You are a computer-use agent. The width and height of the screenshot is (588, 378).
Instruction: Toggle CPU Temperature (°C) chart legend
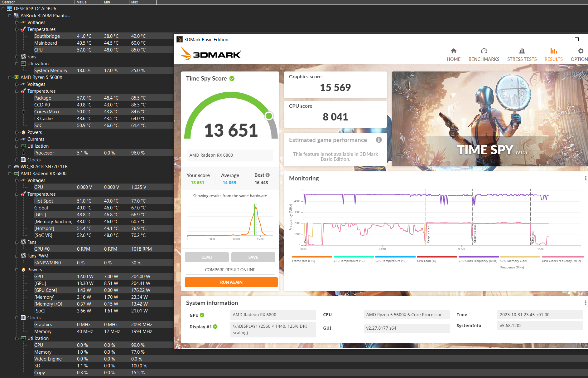353,259
